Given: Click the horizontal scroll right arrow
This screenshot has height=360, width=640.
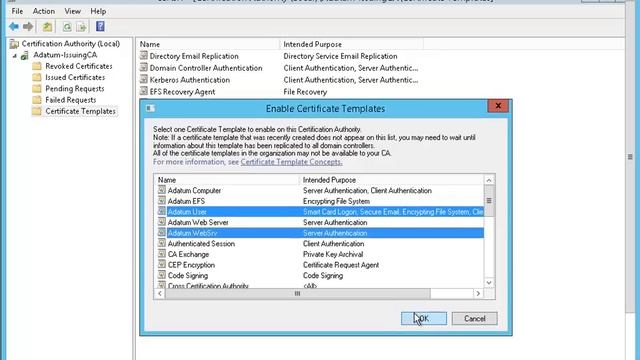Looking at the screenshot, I should click(478, 293).
